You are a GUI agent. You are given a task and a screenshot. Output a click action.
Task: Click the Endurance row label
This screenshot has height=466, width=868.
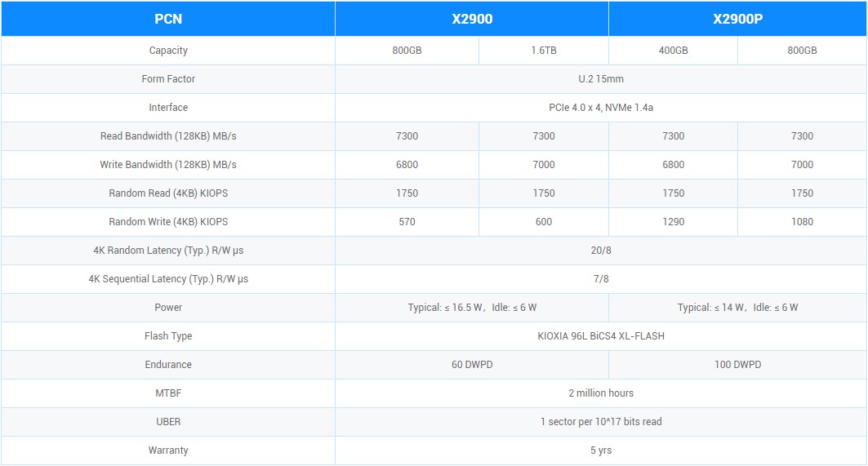click(168, 365)
